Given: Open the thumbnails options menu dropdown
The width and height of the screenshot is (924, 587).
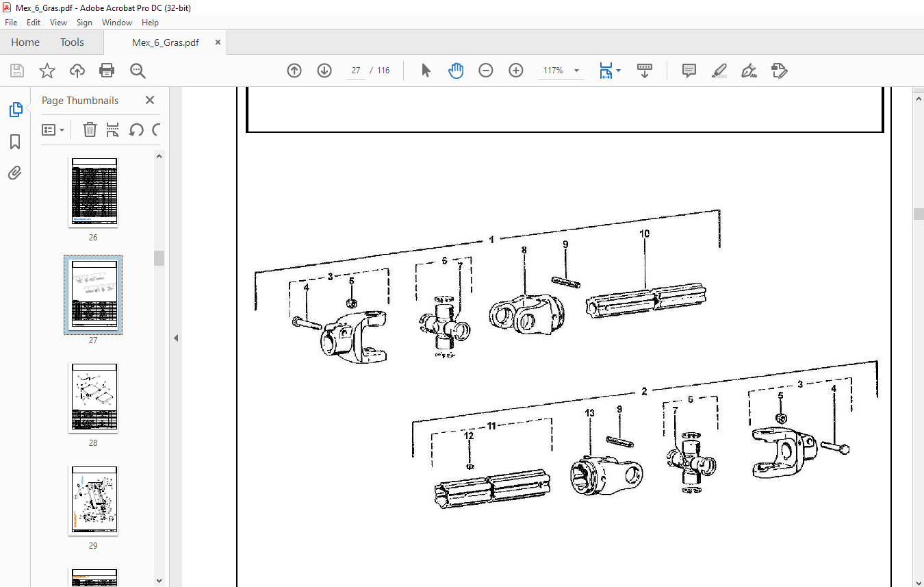Looking at the screenshot, I should point(53,129).
